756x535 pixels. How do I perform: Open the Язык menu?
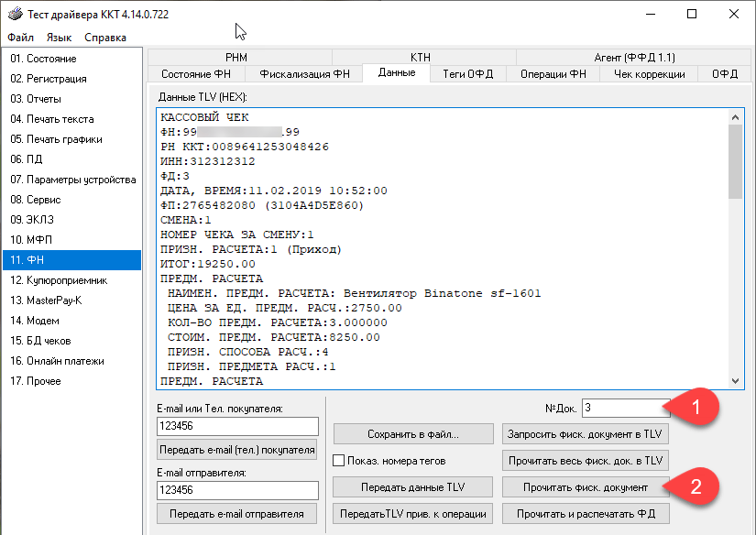pos(59,38)
